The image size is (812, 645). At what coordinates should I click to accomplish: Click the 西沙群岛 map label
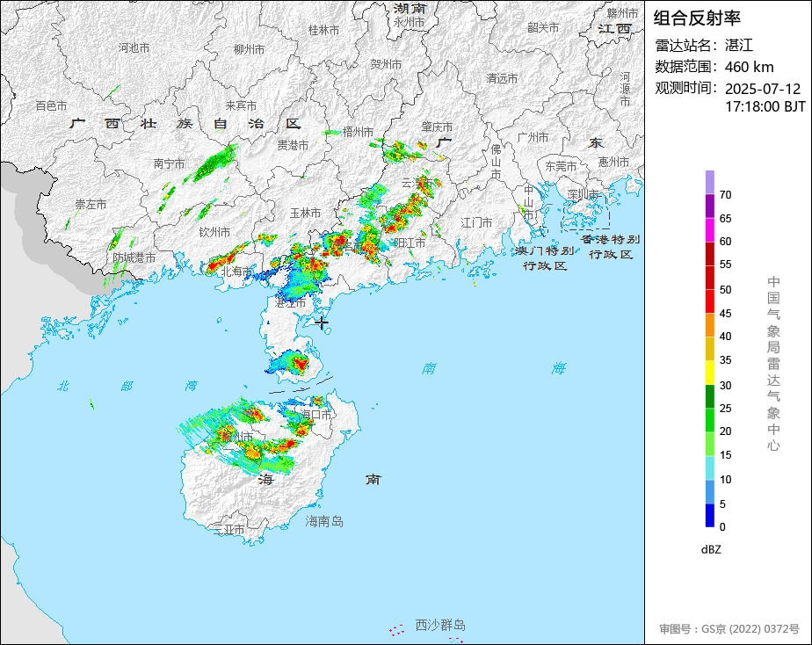point(440,626)
